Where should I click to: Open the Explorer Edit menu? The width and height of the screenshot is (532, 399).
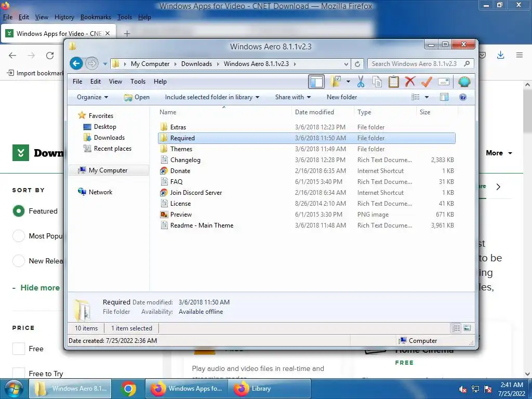(x=96, y=82)
